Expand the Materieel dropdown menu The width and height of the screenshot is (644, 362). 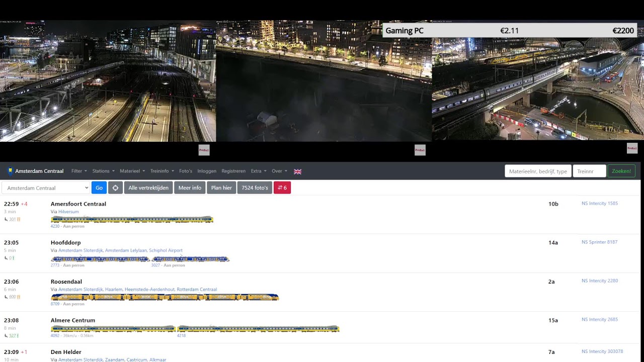(x=132, y=171)
